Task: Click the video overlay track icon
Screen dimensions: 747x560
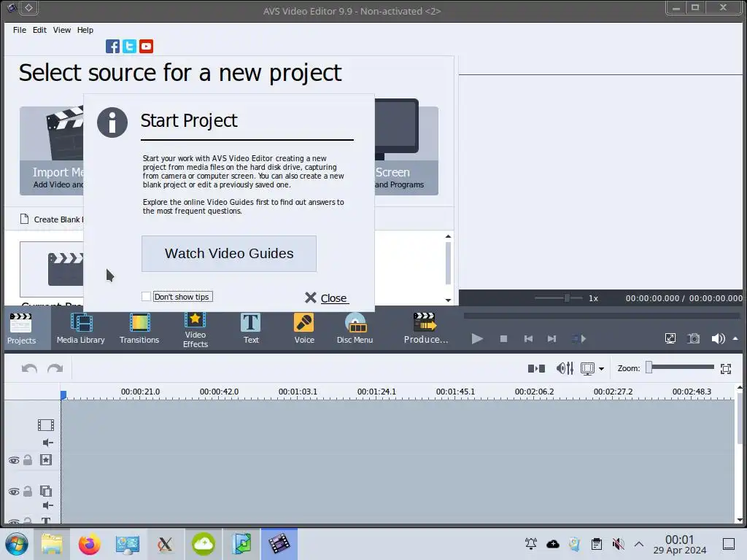Action: tap(46, 491)
